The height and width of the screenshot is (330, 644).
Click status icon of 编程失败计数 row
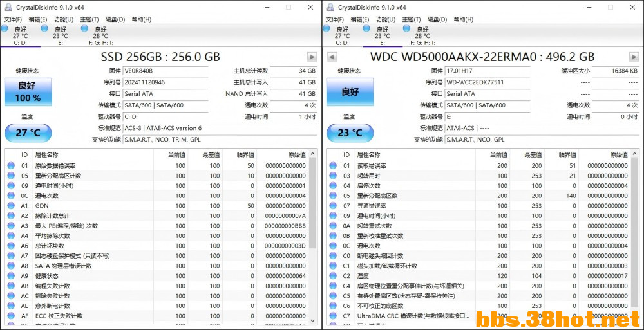[x=11, y=286]
